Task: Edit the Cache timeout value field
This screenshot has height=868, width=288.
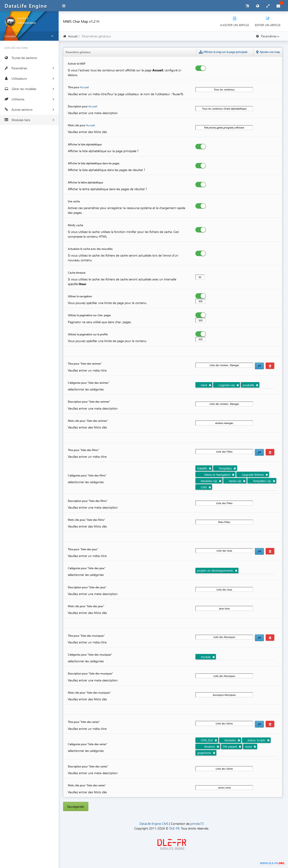Action: pos(200,277)
